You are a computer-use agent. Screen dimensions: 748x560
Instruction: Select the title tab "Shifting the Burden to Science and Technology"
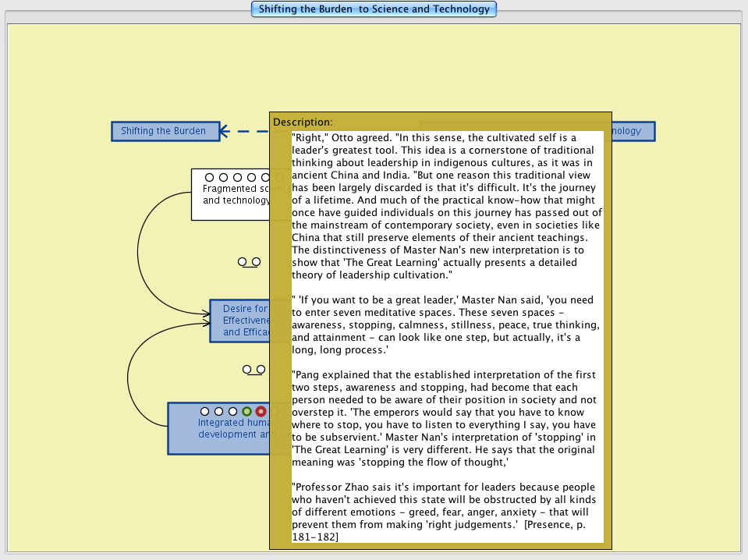click(x=374, y=9)
